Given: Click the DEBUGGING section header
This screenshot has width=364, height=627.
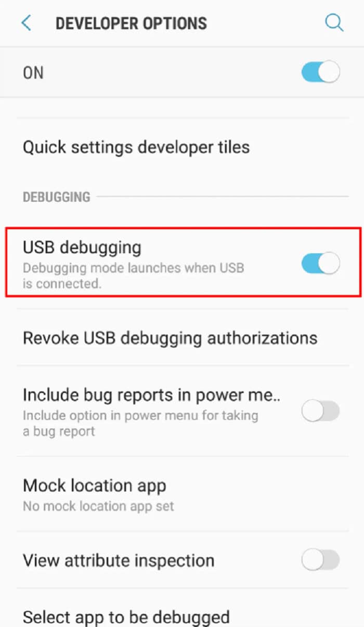Looking at the screenshot, I should coord(57,197).
